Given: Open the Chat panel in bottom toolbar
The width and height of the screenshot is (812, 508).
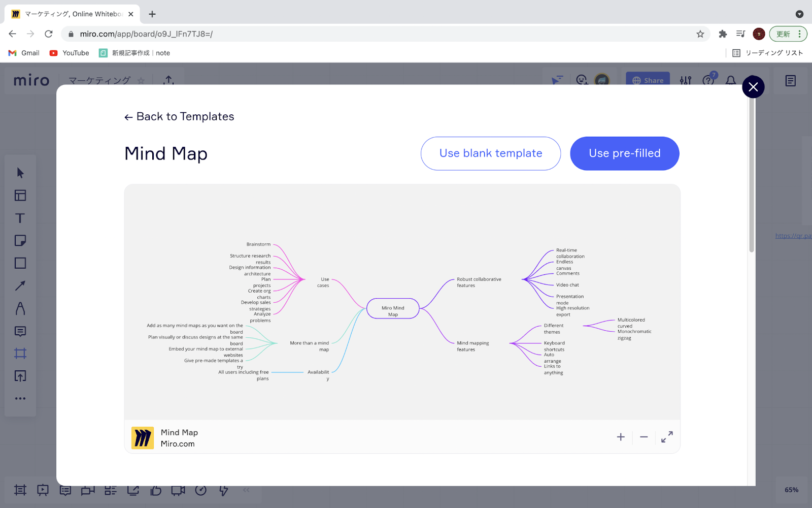Looking at the screenshot, I should pos(88,490).
